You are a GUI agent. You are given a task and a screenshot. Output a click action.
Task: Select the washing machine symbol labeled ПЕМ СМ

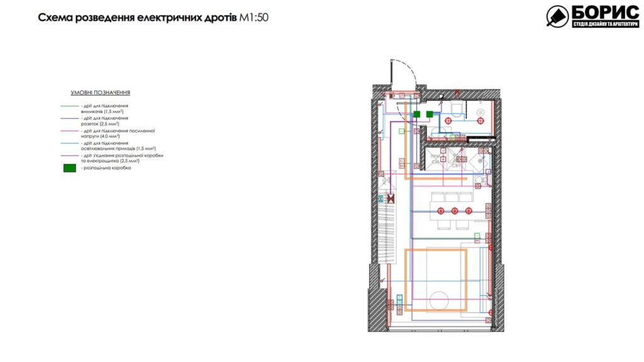[436, 158]
